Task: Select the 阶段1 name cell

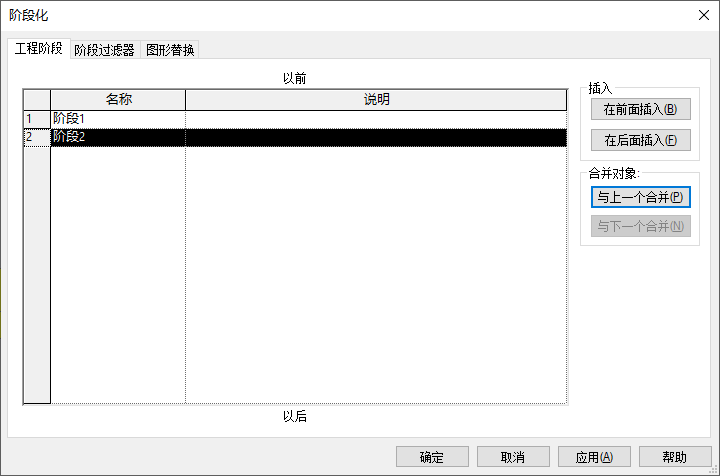Action: coord(118,119)
